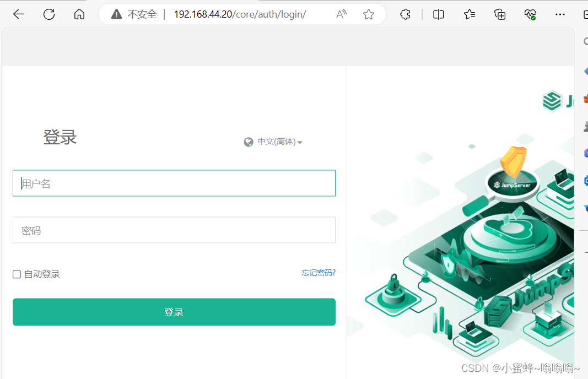Open the extensions puzzle icon
The height and width of the screenshot is (379, 588).
click(x=406, y=14)
